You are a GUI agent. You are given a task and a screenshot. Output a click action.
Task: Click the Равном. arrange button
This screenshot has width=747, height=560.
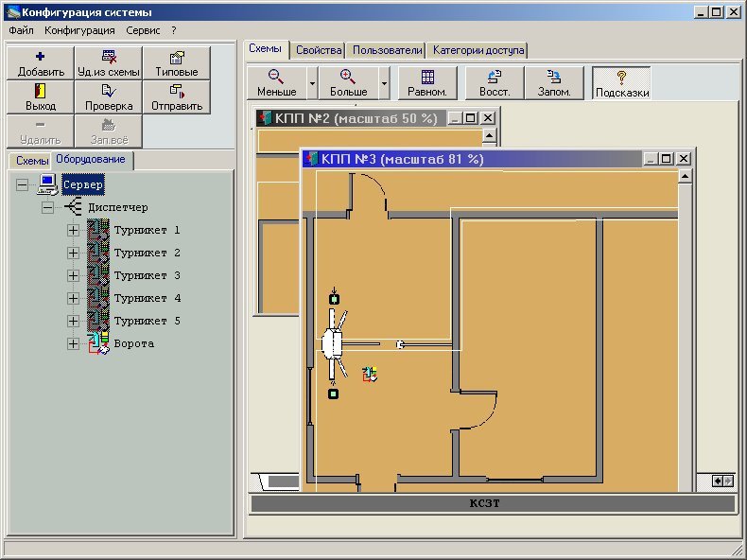click(427, 83)
